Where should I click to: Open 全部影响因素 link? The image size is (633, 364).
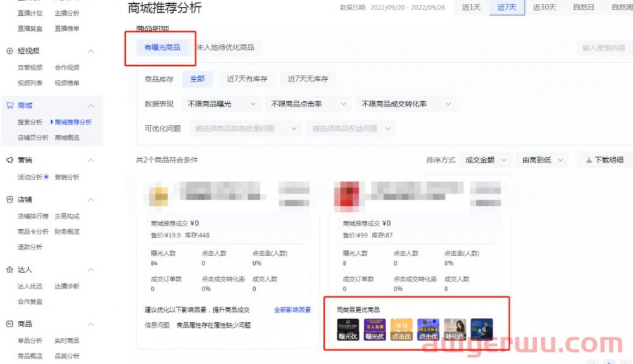(292, 310)
